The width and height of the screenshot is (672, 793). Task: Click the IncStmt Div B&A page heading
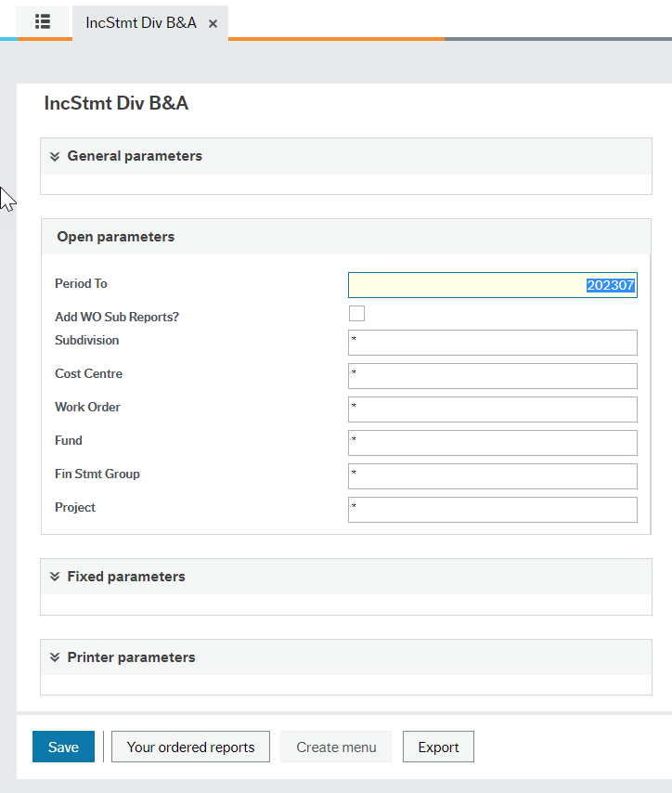click(x=116, y=103)
